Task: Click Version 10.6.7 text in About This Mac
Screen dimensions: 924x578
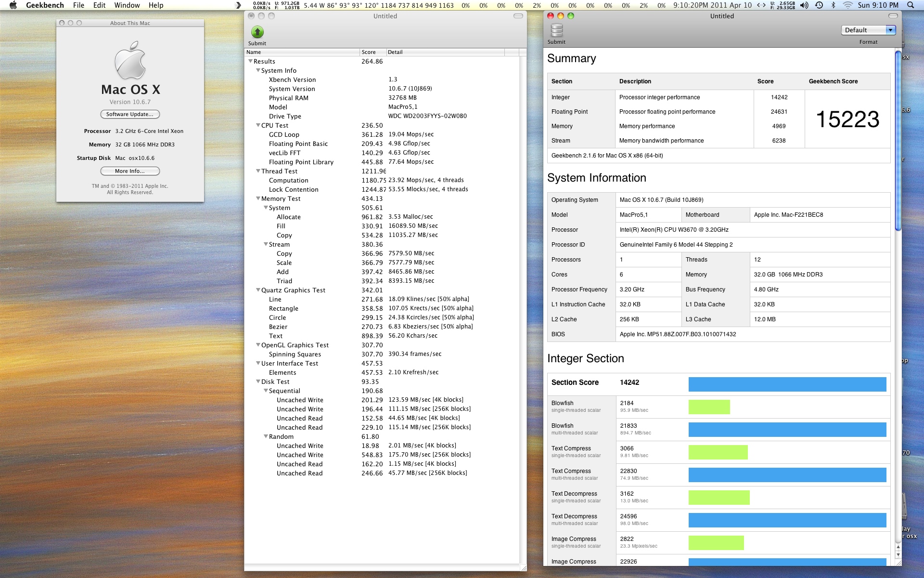Action: [130, 102]
